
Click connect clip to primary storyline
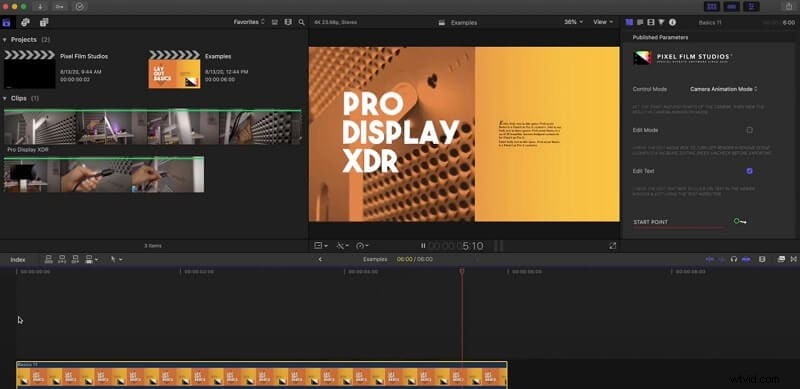pos(48,259)
